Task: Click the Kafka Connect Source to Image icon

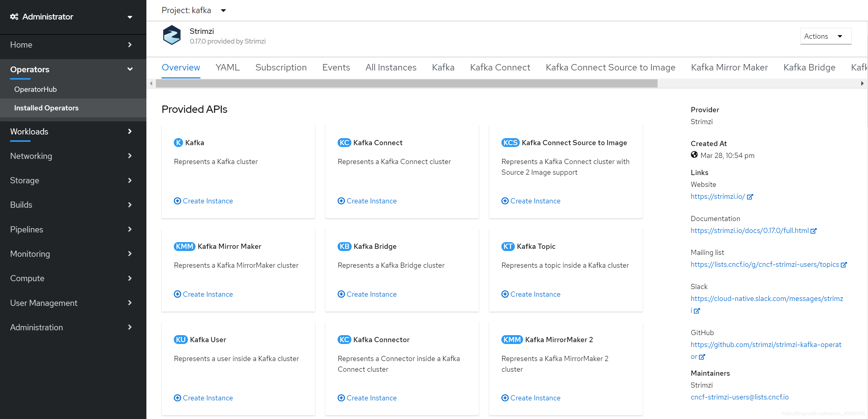Action: pos(509,142)
